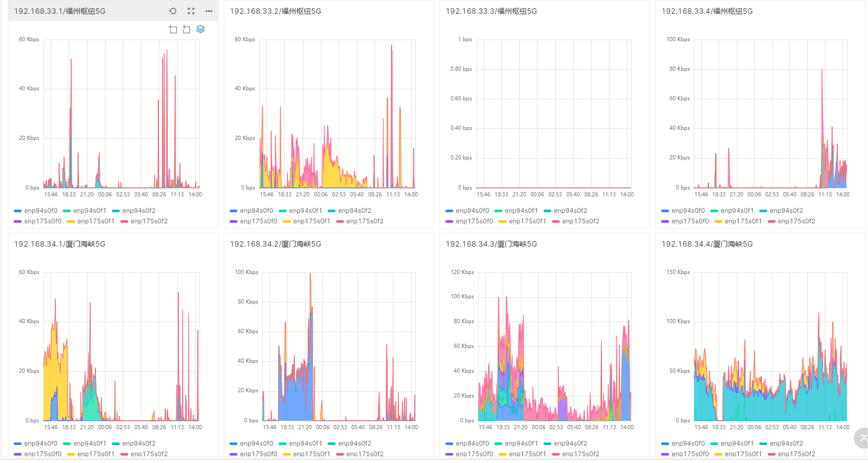The image size is (868, 463).
Task: Toggle enp175s0f1 series in 192.168.34.1 legend
Action: 91,454
